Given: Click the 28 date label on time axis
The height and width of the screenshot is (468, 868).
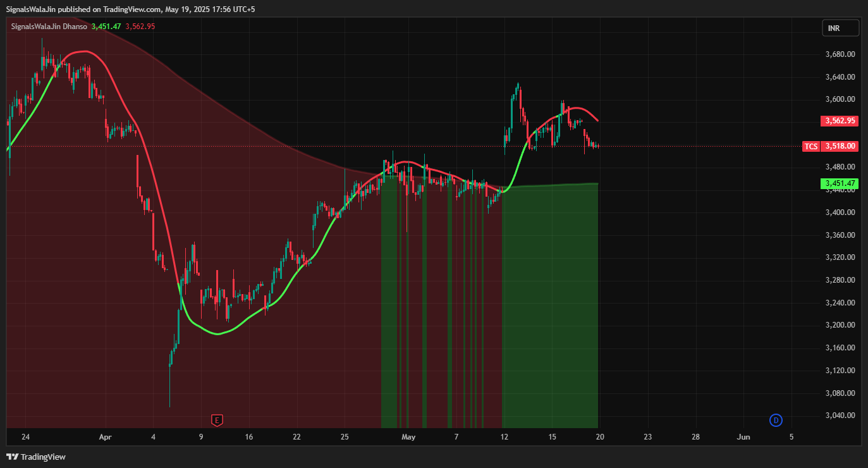Looking at the screenshot, I should (x=695, y=437).
